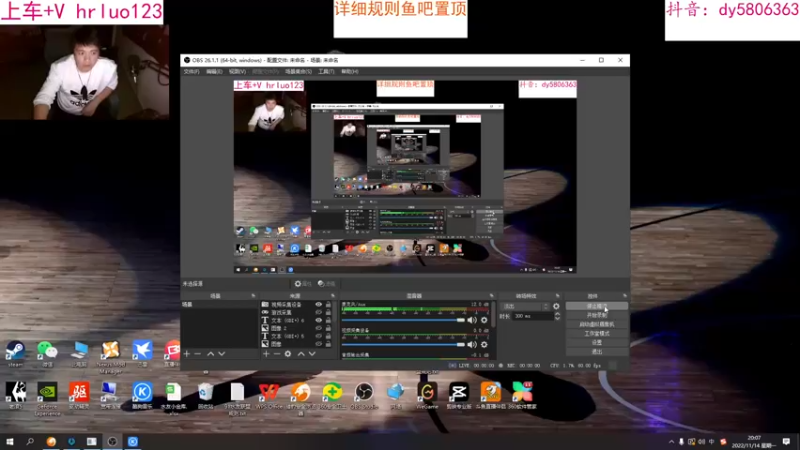Screen dimensions: 800x450
Task: Select the 视频采集设备 source row
Action: click(x=298, y=305)
